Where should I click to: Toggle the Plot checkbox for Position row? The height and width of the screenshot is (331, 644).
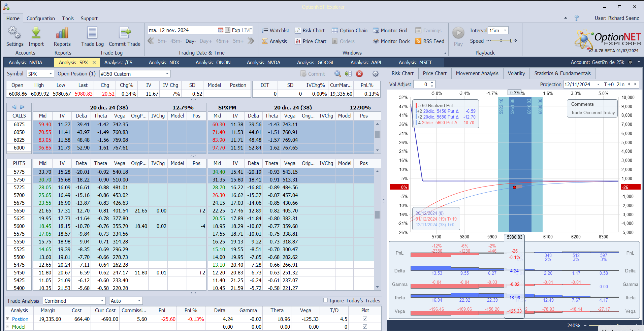(x=365, y=319)
